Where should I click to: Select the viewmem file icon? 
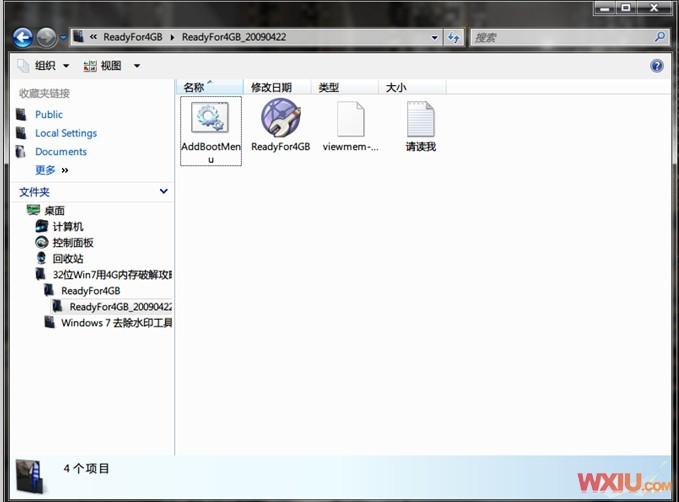point(351,119)
